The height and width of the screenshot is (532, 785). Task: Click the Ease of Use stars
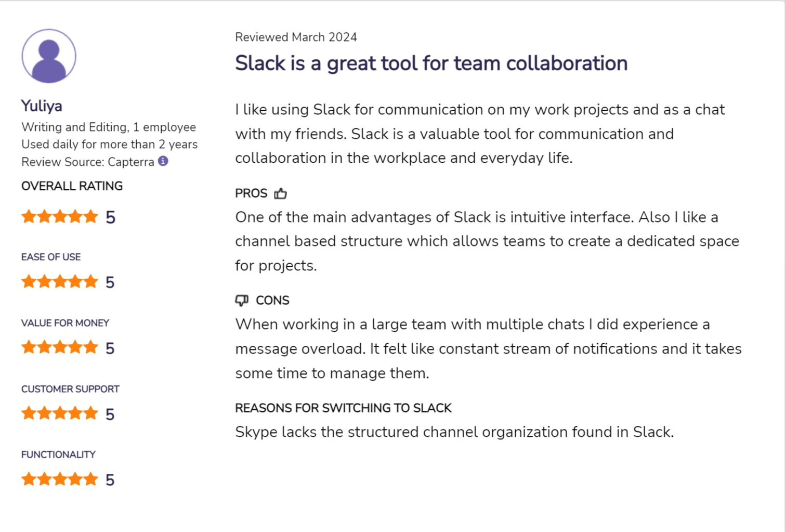tap(60, 282)
